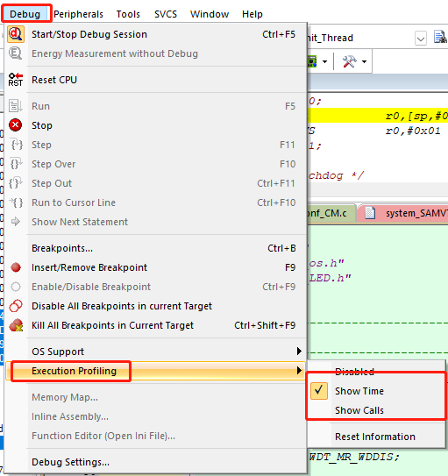448x476 pixels.
Task: Open the Peripherals menu
Action: (78, 14)
